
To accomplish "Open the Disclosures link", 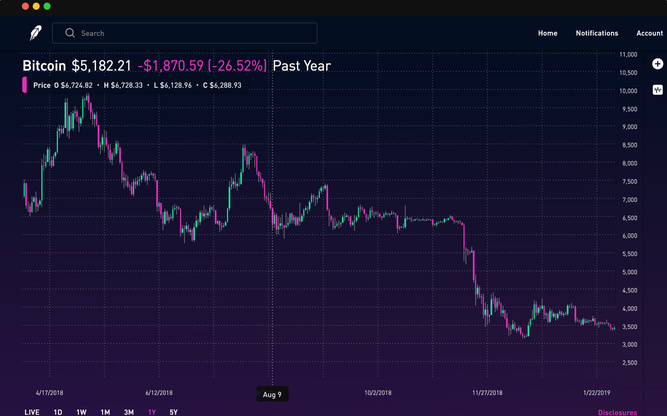I will point(617,412).
